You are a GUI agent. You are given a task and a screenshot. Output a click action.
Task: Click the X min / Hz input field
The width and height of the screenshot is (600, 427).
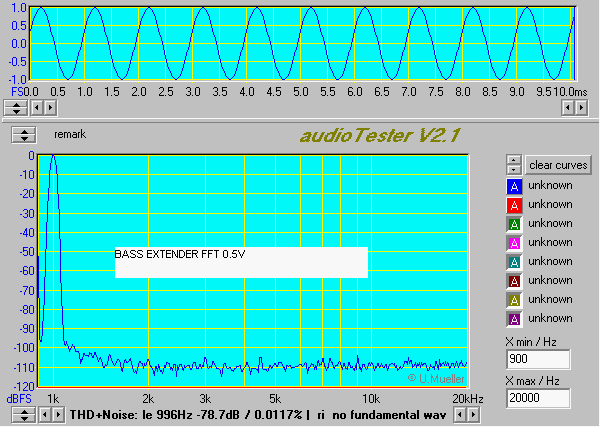[x=538, y=359]
